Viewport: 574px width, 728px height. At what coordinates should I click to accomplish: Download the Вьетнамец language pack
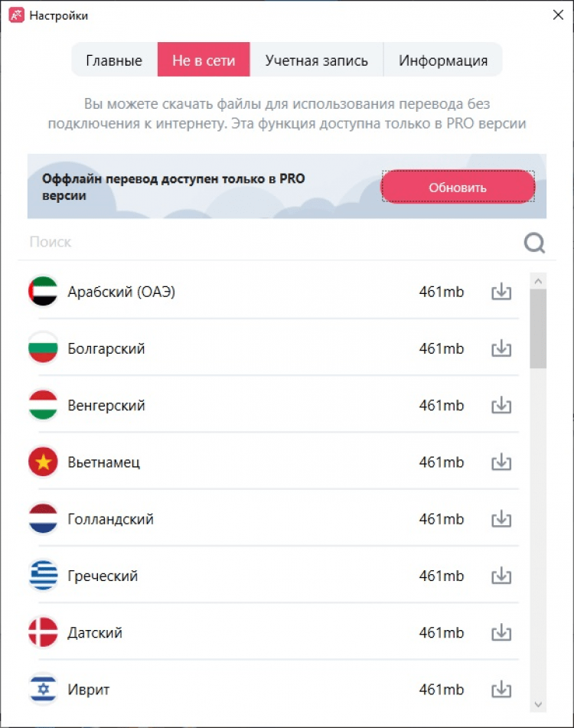click(501, 462)
